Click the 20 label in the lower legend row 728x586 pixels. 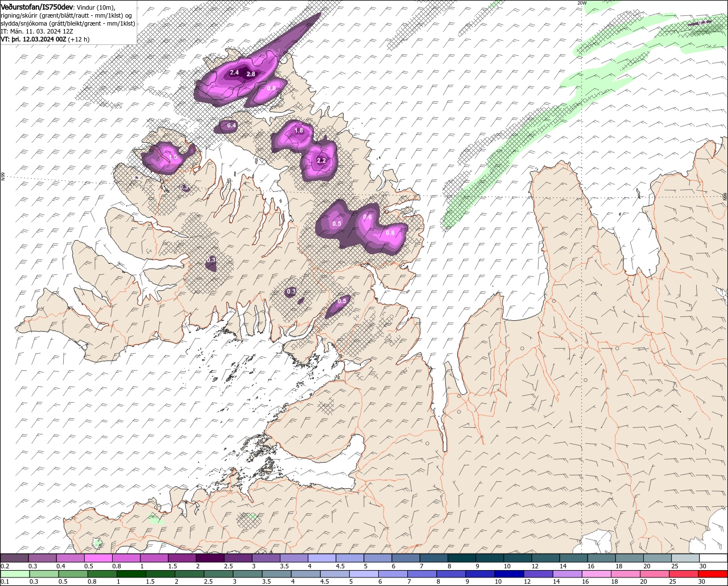pyautogui.click(x=643, y=581)
